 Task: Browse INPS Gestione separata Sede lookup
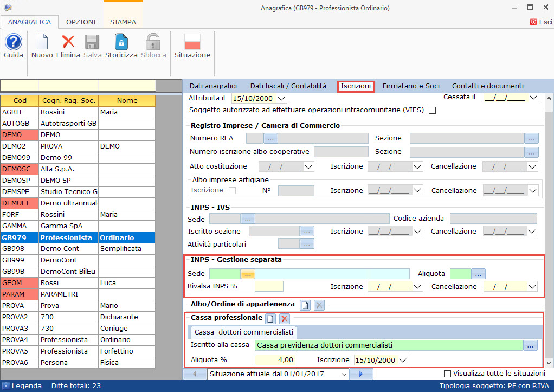pyautogui.click(x=248, y=274)
